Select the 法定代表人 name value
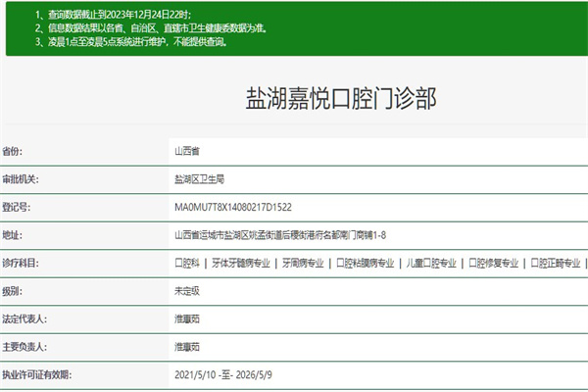The width and height of the screenshot is (588, 392). point(187,318)
